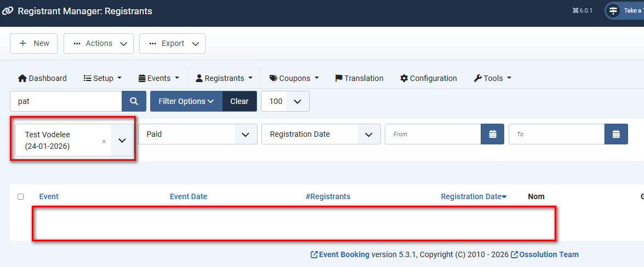
Task: Expand the Test Vodelee event dropdown
Action: coord(122,141)
